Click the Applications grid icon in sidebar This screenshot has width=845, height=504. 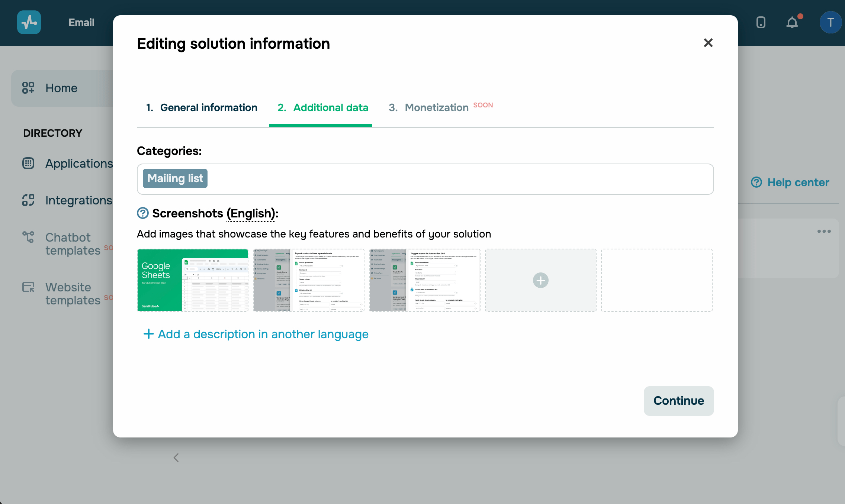coord(28,164)
